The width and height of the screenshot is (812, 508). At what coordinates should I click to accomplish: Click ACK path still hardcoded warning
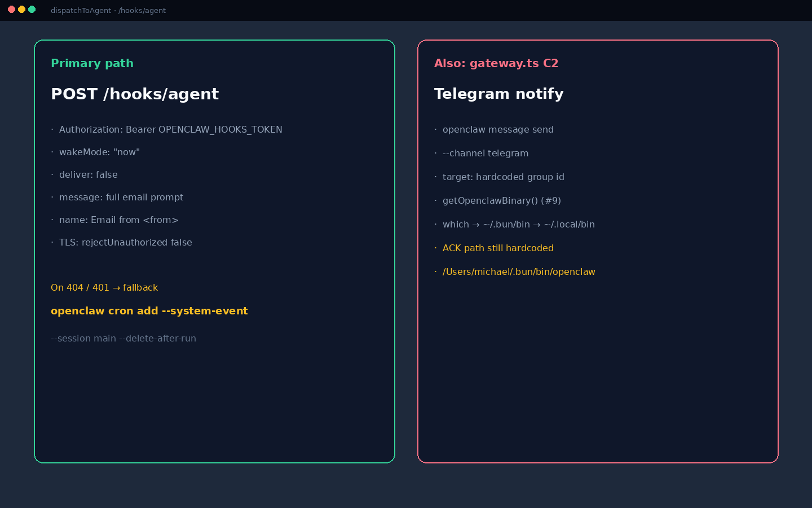[x=498, y=248]
